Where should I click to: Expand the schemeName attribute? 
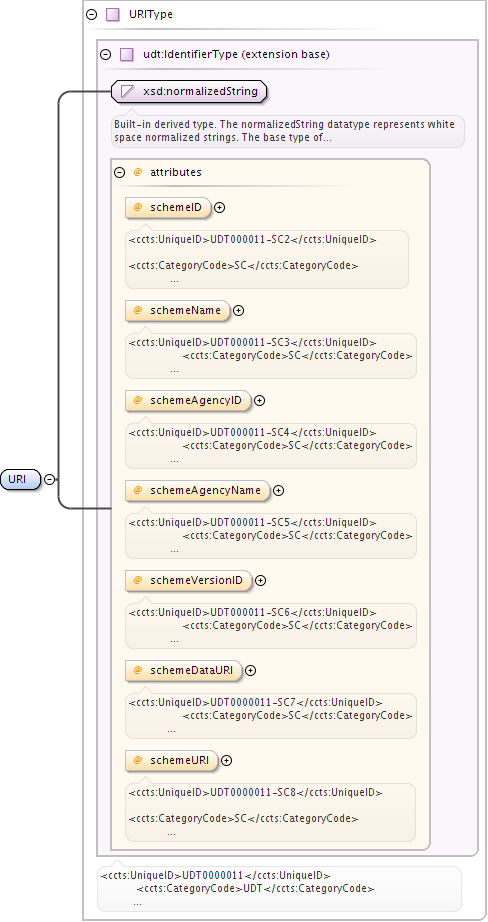(238, 310)
